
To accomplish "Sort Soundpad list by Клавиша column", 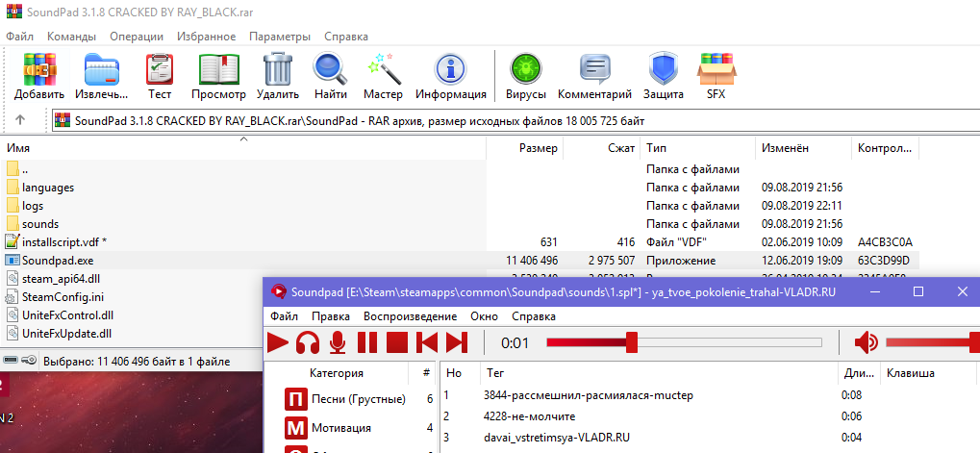I will (928, 373).
